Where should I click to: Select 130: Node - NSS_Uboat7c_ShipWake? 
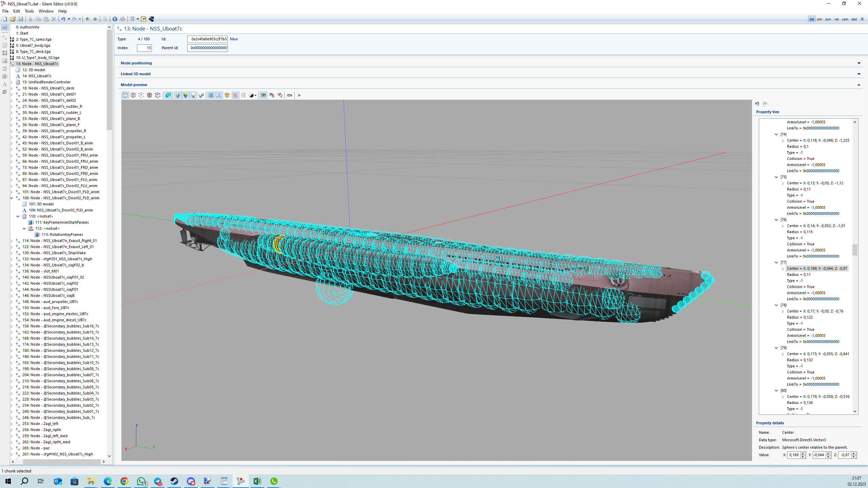[58, 253]
